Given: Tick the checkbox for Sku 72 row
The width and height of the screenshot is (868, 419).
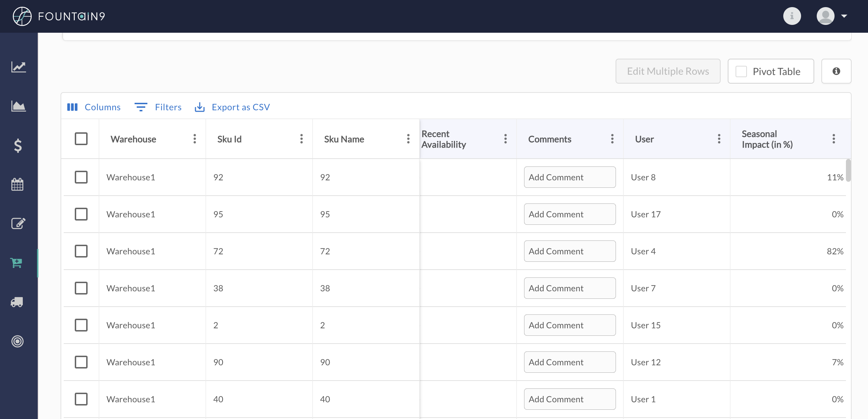Looking at the screenshot, I should pyautogui.click(x=81, y=251).
